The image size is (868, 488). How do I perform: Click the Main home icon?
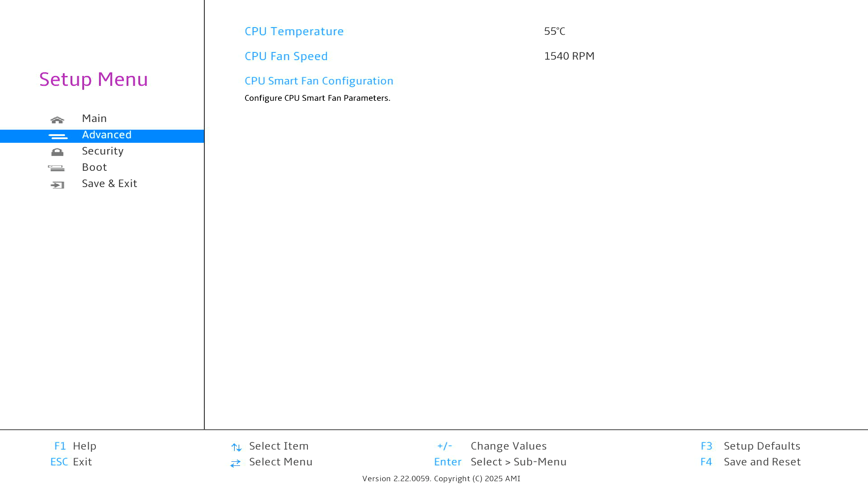click(x=57, y=120)
